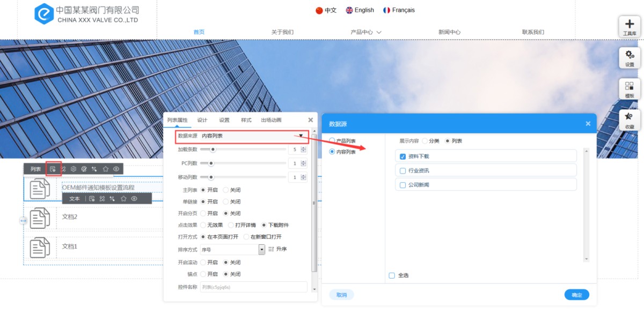Click the star icon in 文本 toolbar
The image size is (644, 314).
coord(123,198)
